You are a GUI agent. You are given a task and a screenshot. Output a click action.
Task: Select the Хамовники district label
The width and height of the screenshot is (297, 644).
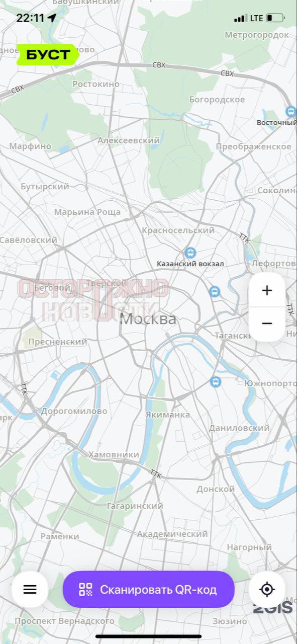114,454
